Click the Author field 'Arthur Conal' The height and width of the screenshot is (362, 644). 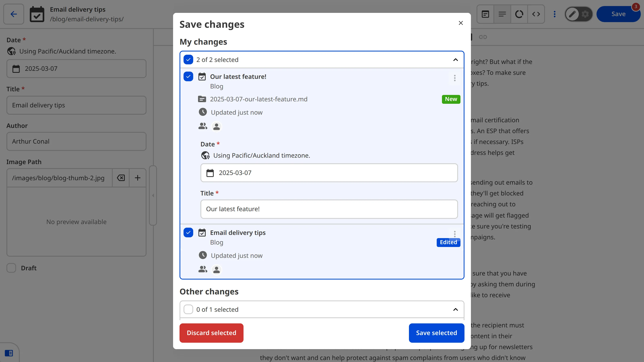point(76,141)
